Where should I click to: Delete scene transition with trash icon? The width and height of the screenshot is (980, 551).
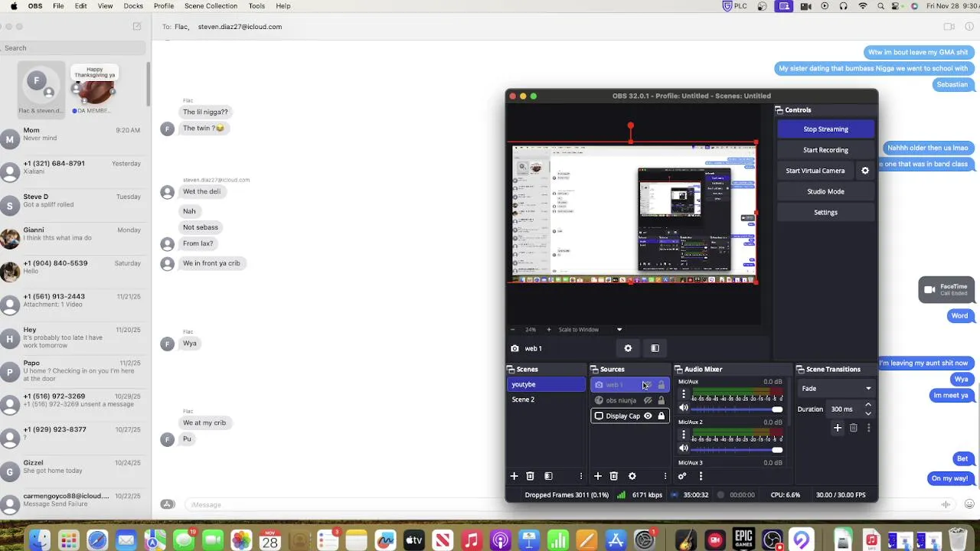853,428
